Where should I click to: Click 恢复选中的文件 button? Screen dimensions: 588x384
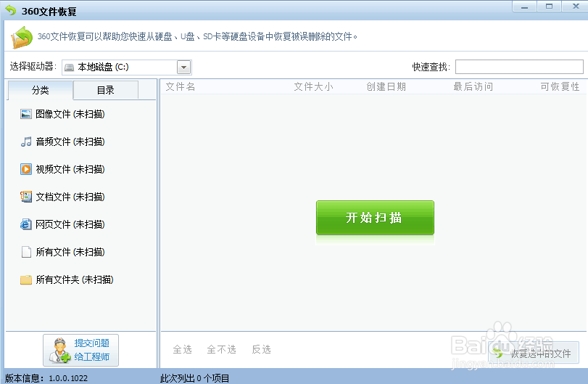click(534, 354)
